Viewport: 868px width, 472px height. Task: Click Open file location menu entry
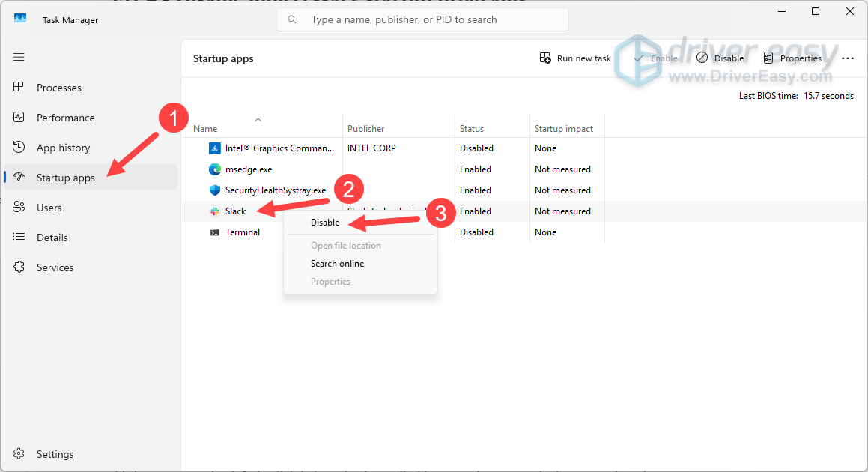click(x=345, y=246)
